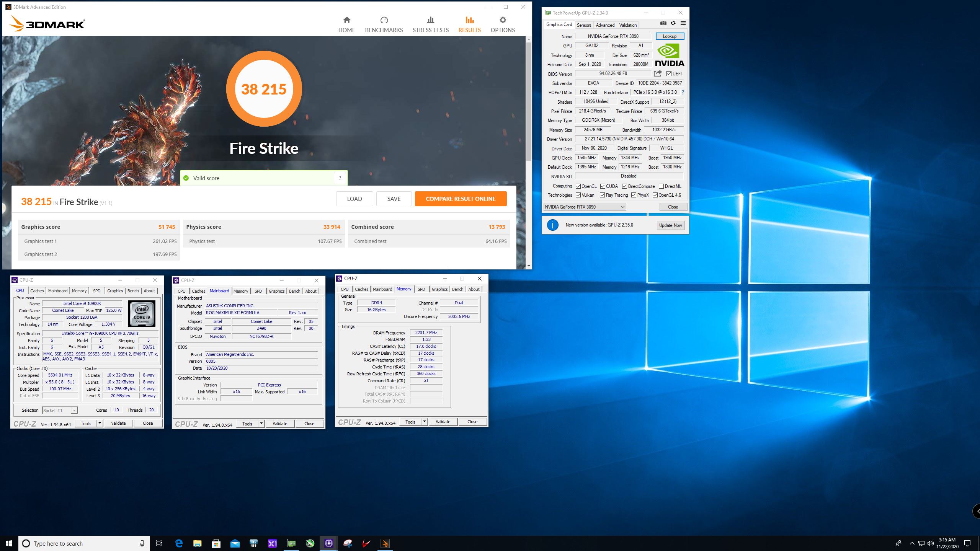Expand Tools dropdown arrow in CPU-Z CPU window
This screenshot has height=551, width=980.
click(100, 423)
